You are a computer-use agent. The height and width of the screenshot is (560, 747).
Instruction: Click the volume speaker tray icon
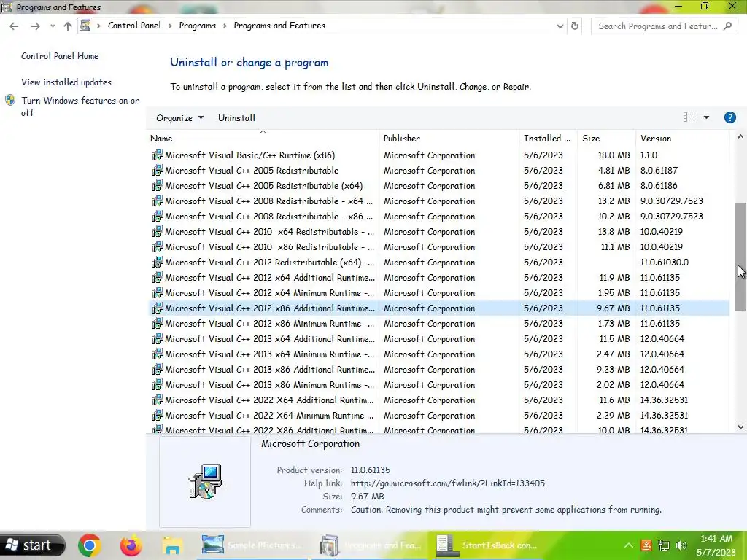click(681, 545)
